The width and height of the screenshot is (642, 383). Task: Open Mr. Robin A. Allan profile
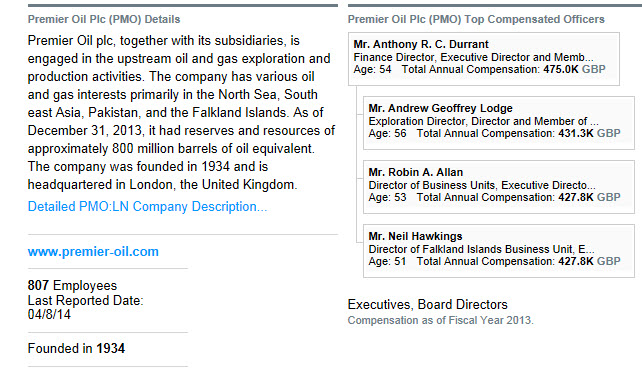[x=416, y=172]
